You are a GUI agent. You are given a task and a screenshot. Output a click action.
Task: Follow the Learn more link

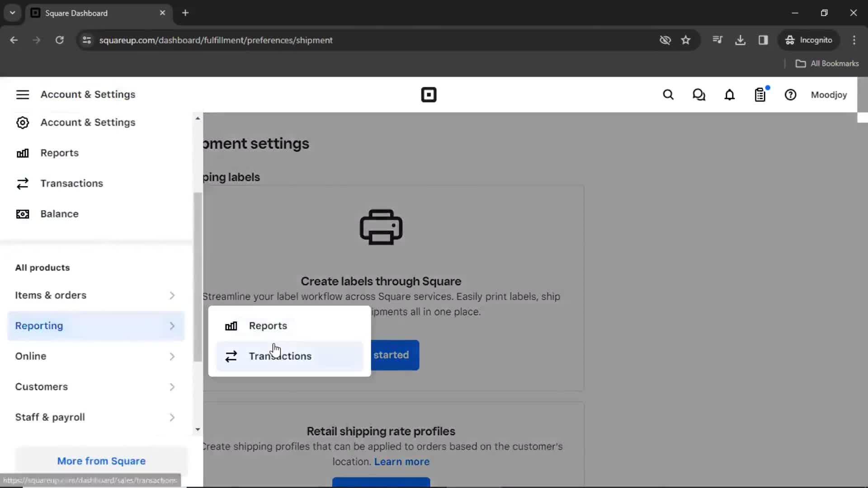pyautogui.click(x=401, y=462)
